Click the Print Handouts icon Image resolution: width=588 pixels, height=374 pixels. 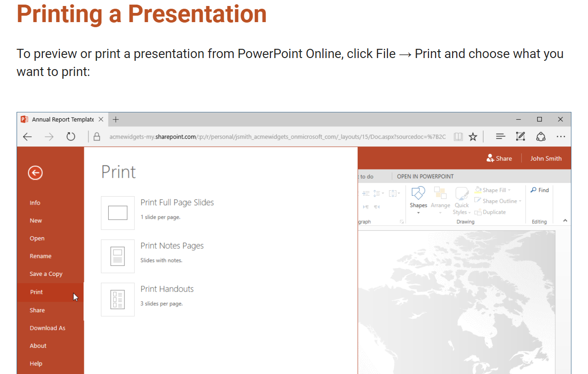click(x=118, y=299)
